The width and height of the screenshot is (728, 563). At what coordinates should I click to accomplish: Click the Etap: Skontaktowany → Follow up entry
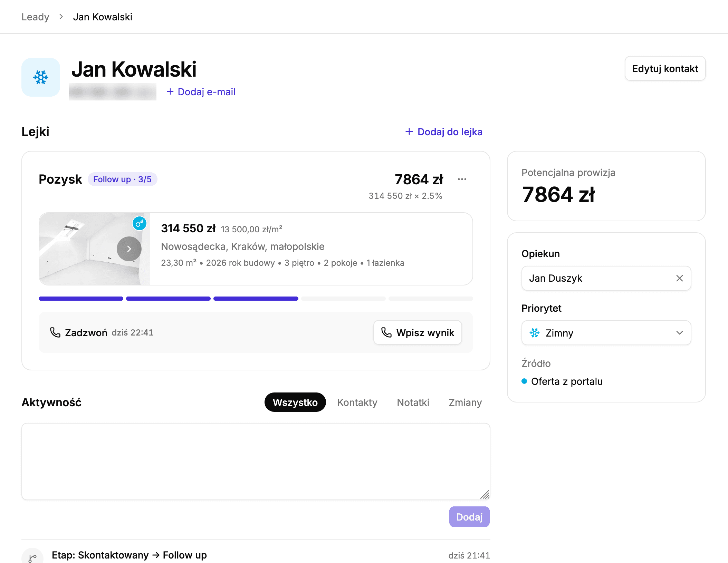click(129, 555)
